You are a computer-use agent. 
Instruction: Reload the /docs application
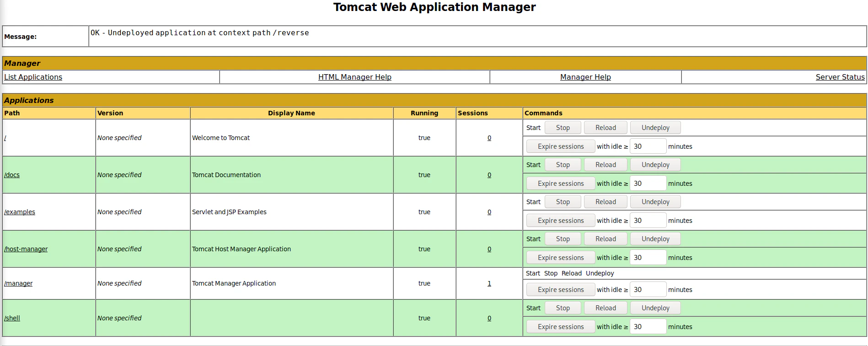click(x=605, y=165)
